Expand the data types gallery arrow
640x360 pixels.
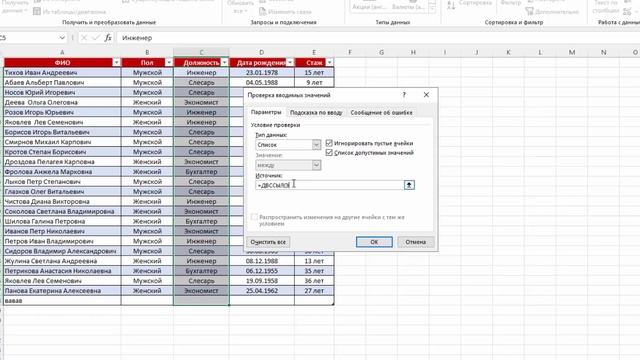coord(432,7)
